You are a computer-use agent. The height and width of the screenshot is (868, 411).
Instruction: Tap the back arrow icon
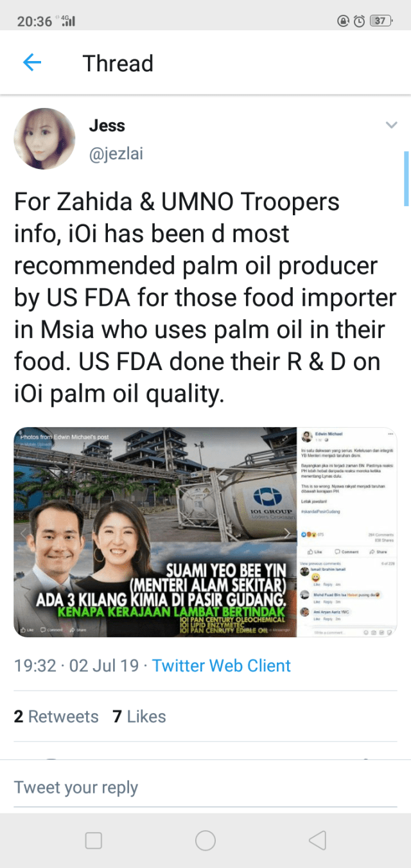click(x=31, y=63)
